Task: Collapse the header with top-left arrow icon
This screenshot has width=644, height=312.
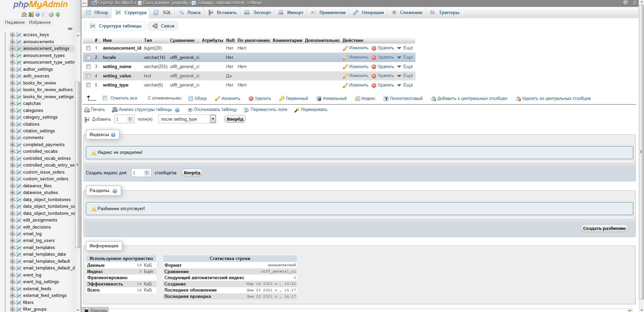Action: [85, 3]
